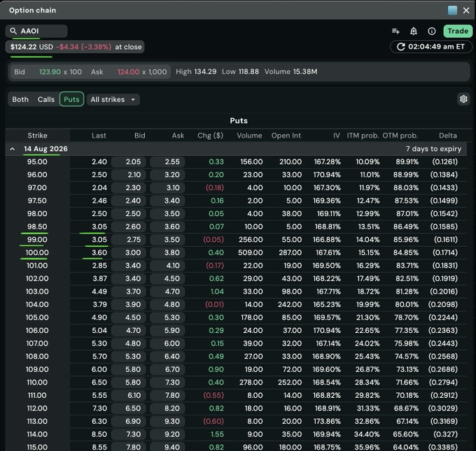Click the Last column header

pyautogui.click(x=99, y=136)
